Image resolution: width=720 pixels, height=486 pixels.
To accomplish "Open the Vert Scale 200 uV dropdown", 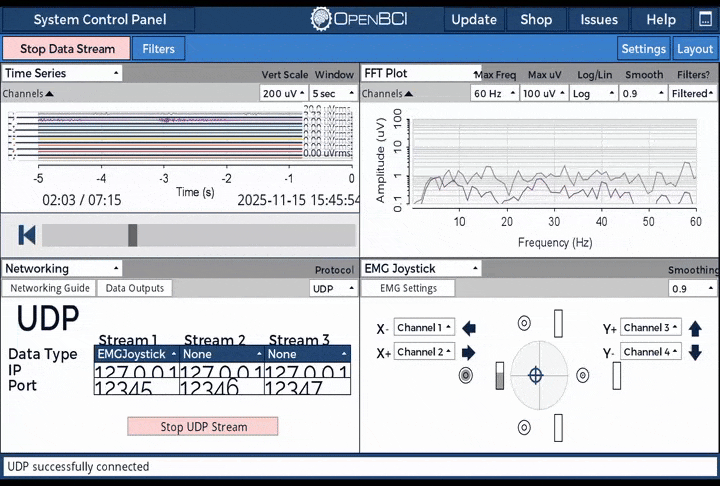I will tap(283, 93).
